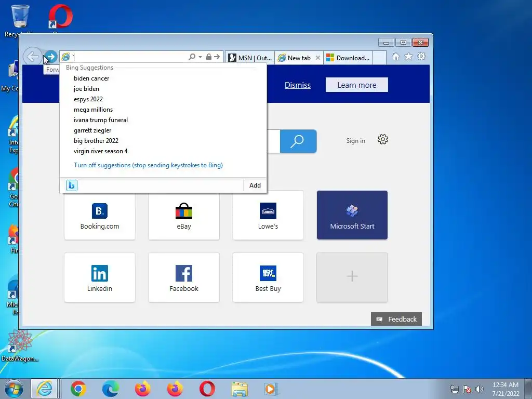
Task: Click the add site plus tile
Action: (352, 277)
